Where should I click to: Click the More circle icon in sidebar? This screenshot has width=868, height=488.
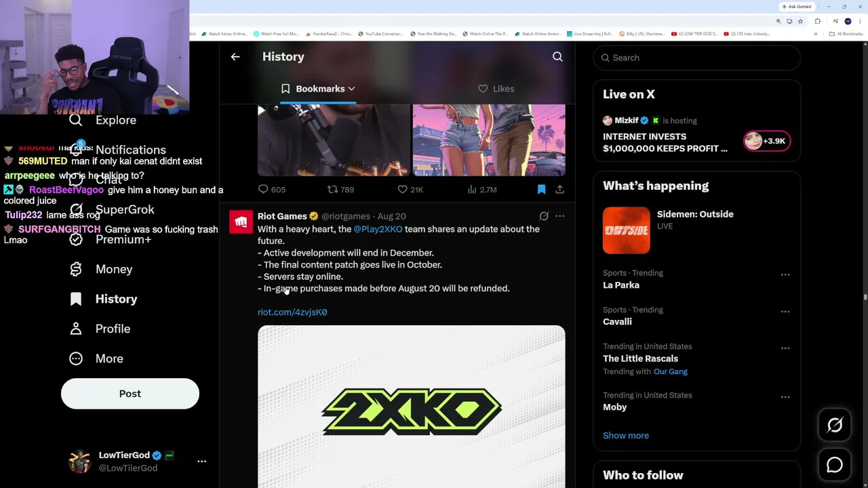[76, 359]
